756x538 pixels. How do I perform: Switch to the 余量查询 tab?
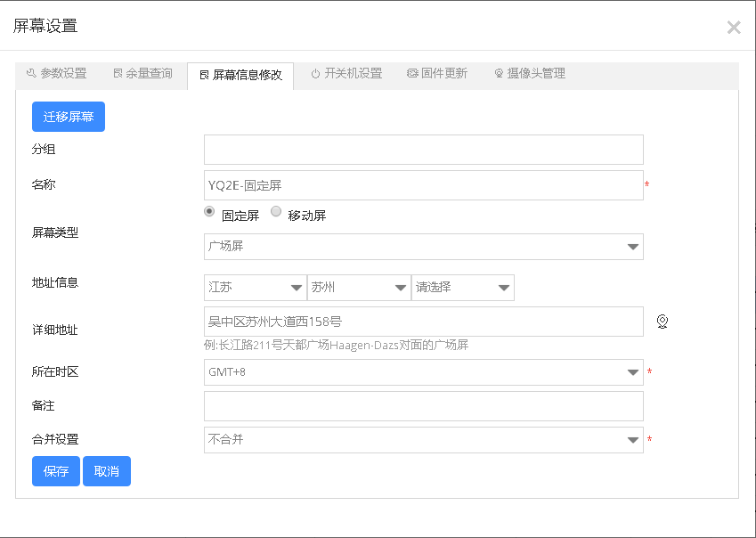tap(143, 73)
